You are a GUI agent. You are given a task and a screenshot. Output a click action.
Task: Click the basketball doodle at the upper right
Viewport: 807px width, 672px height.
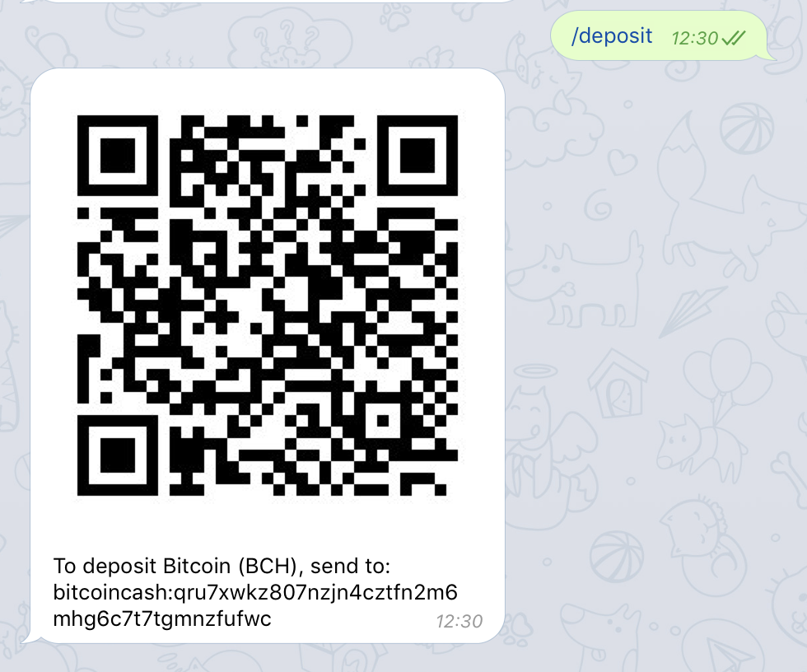[x=746, y=128]
